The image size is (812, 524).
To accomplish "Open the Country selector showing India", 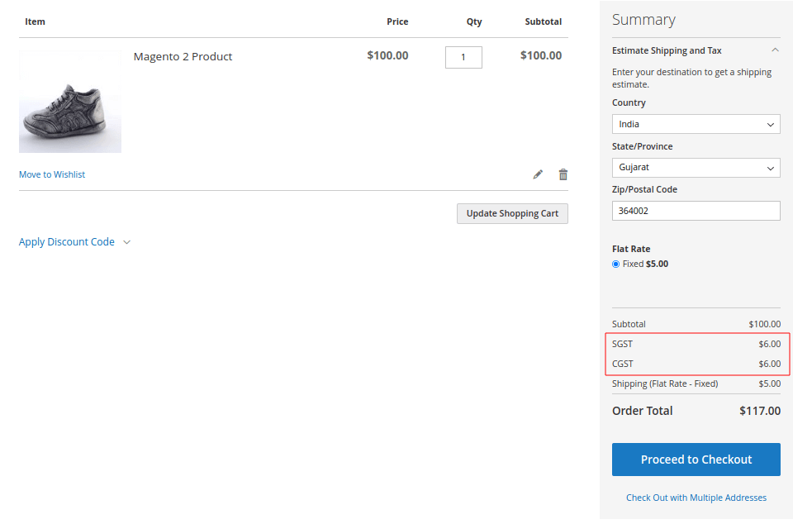I will point(696,123).
